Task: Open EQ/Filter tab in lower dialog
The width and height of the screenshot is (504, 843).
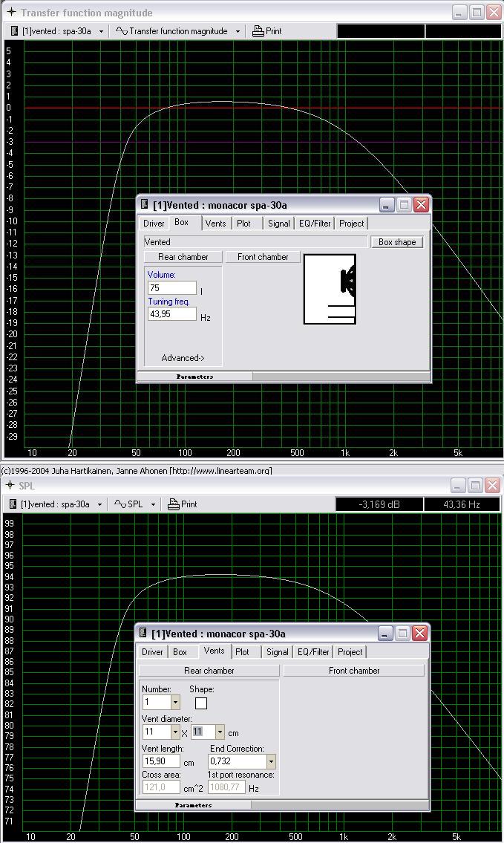Action: click(x=313, y=651)
